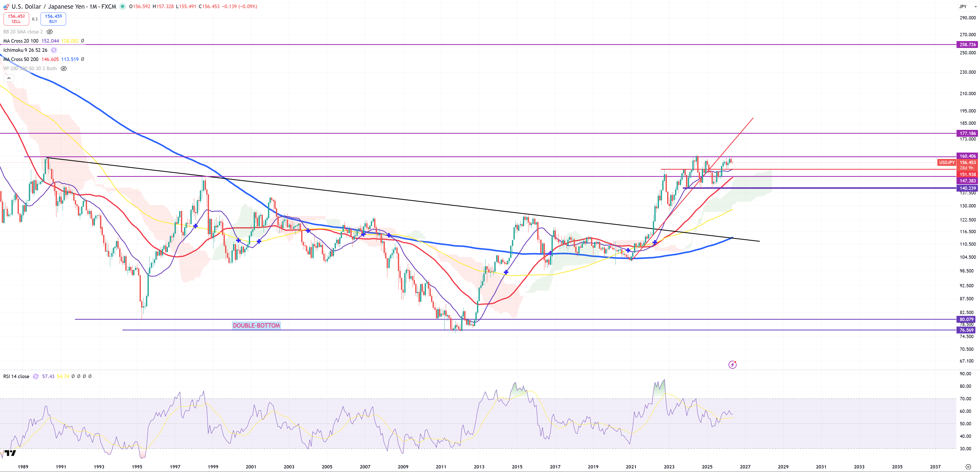Click RSI indicator refresh icon
This screenshot has width=980, height=472.
tap(36, 377)
